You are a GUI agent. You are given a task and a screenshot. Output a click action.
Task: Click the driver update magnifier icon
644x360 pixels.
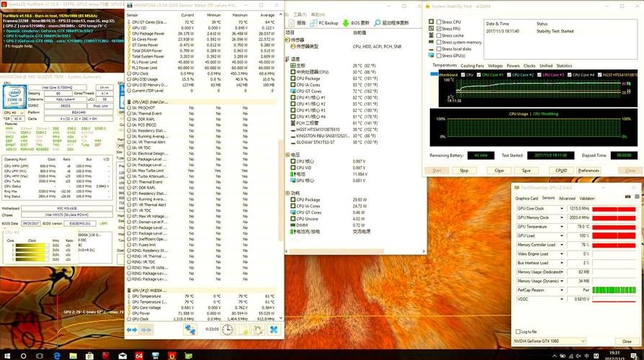391,23
